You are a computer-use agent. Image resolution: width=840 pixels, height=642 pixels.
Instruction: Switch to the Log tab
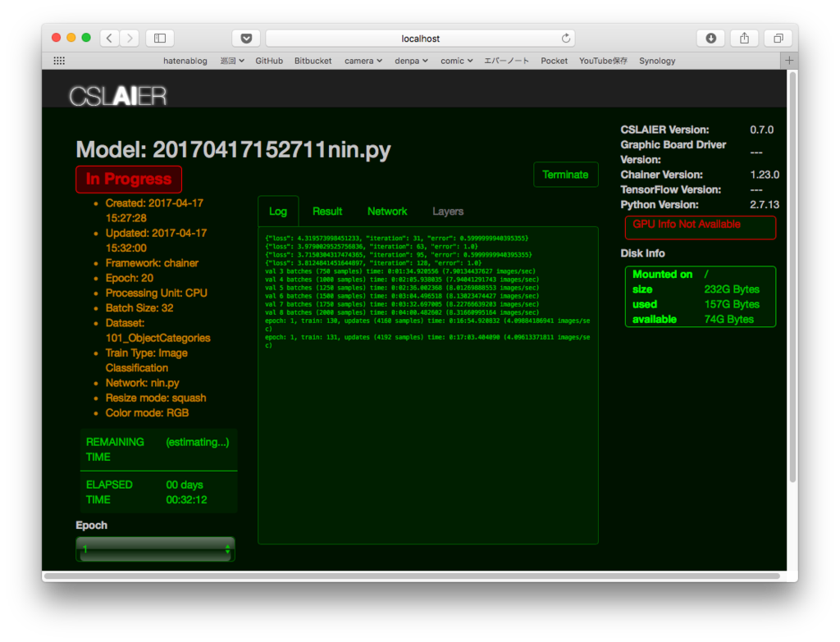pos(277,211)
